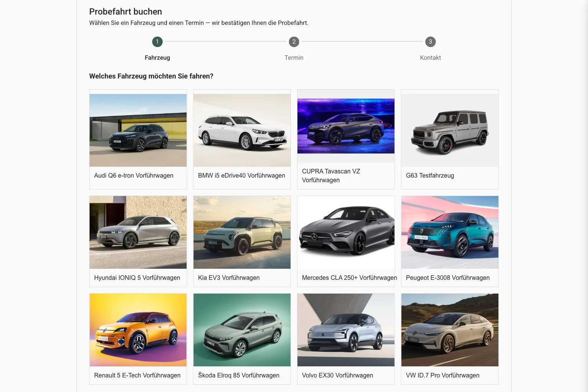Click the 'G63 Testfahrzeug' label
588x392 pixels.
[x=430, y=176]
